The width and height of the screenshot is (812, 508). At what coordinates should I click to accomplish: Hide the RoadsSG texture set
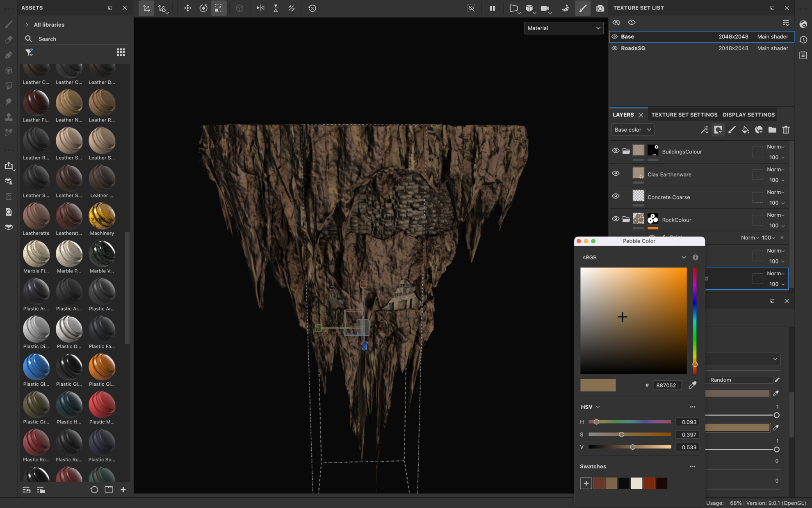pyautogui.click(x=614, y=48)
